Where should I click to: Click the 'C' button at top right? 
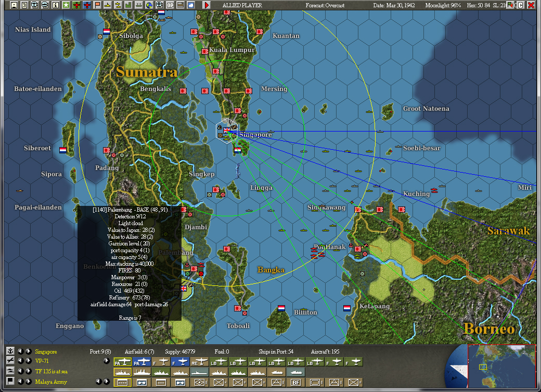pos(520,5)
